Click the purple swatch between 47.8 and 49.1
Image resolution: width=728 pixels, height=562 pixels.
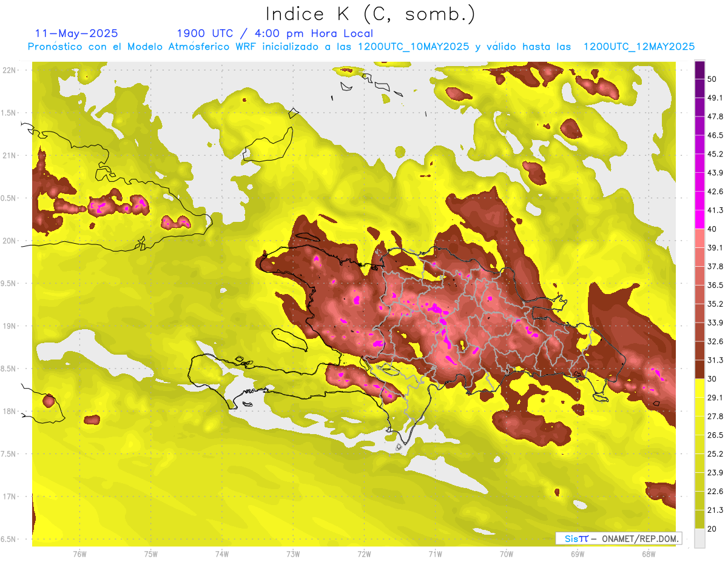(699, 108)
